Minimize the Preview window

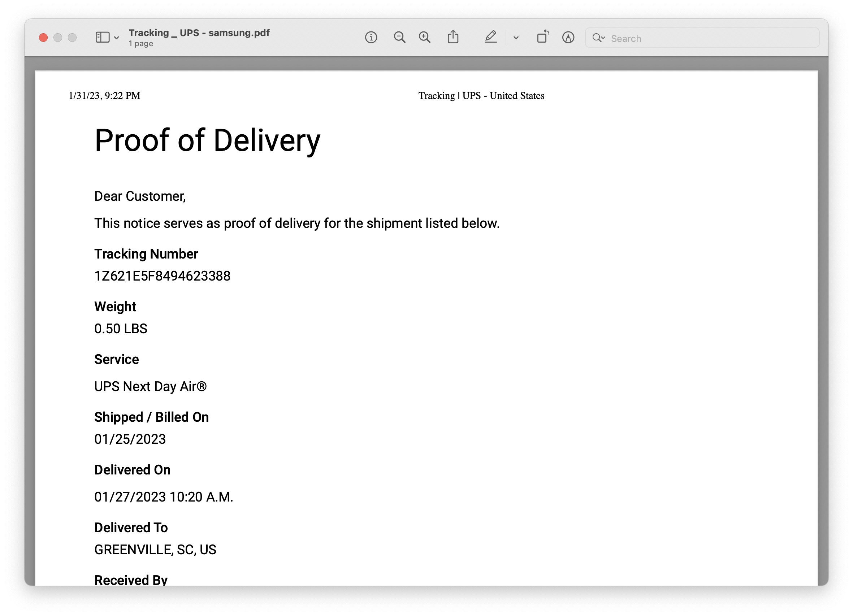click(x=58, y=38)
